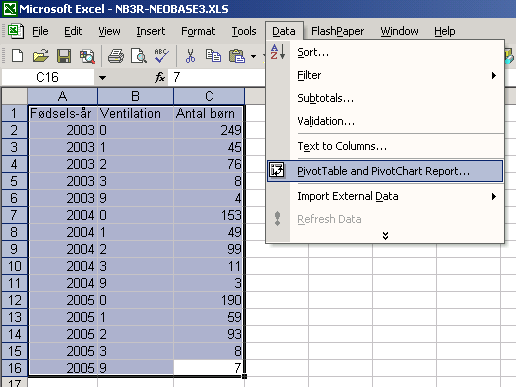Click the cell with value 76
516x387 pixels.
click(x=209, y=164)
